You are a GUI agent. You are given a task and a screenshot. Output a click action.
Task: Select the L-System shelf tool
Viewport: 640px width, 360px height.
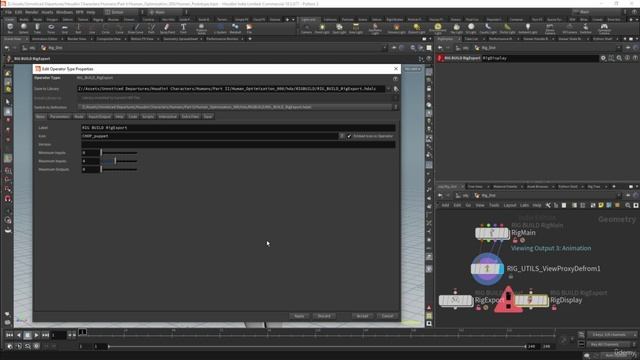(220, 28)
